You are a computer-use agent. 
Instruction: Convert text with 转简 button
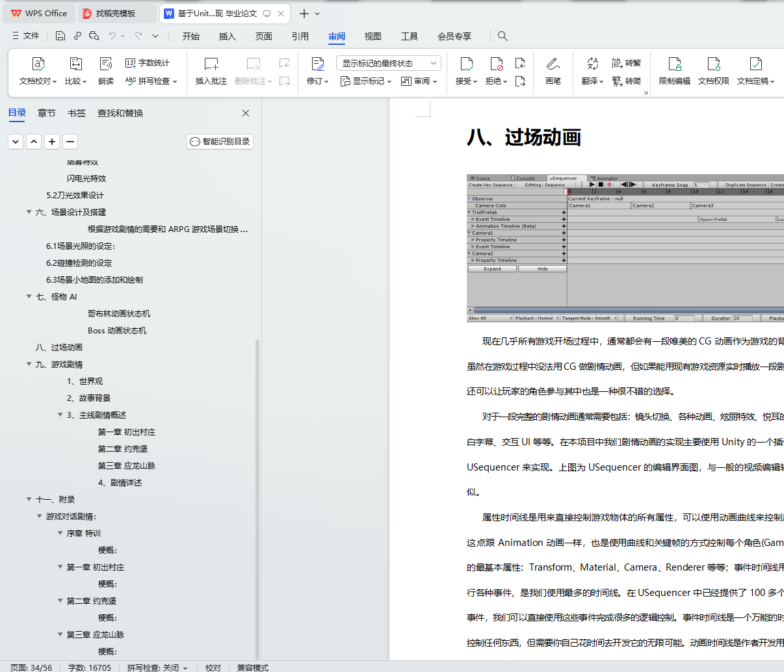point(627,81)
